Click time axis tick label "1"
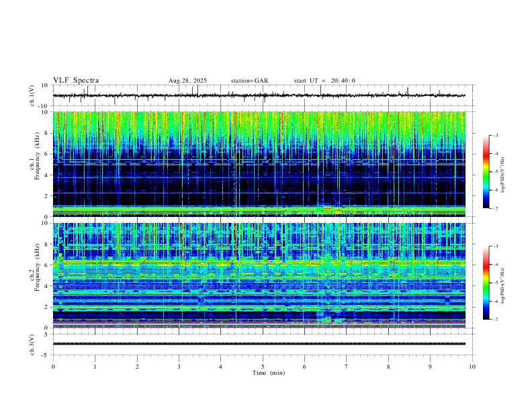The height and width of the screenshot is (411, 532). [x=95, y=367]
